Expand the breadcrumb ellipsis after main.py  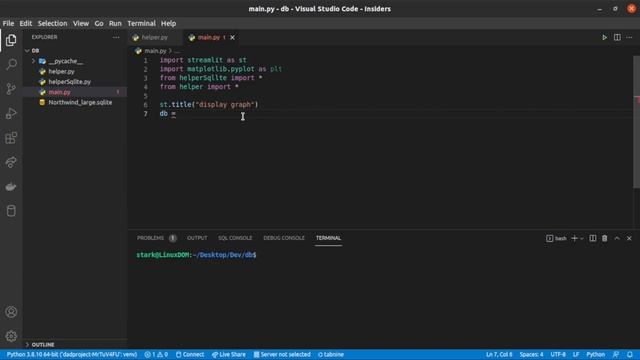177,51
